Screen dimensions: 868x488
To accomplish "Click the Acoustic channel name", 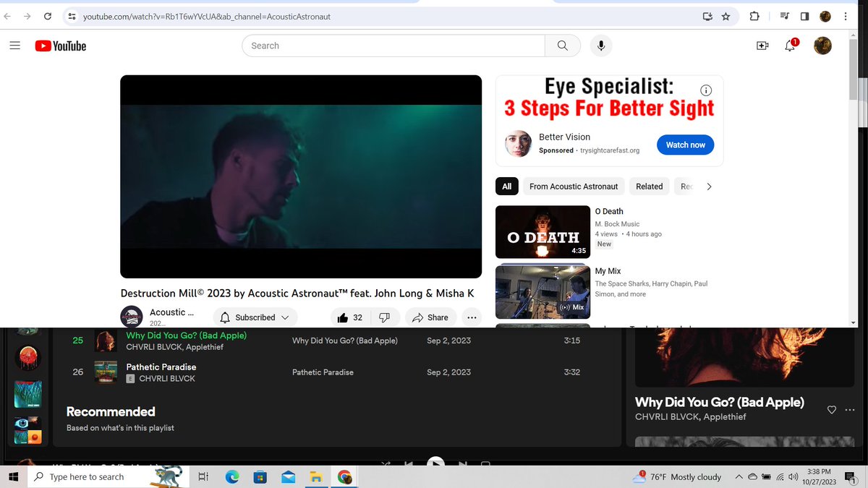I will click(171, 312).
